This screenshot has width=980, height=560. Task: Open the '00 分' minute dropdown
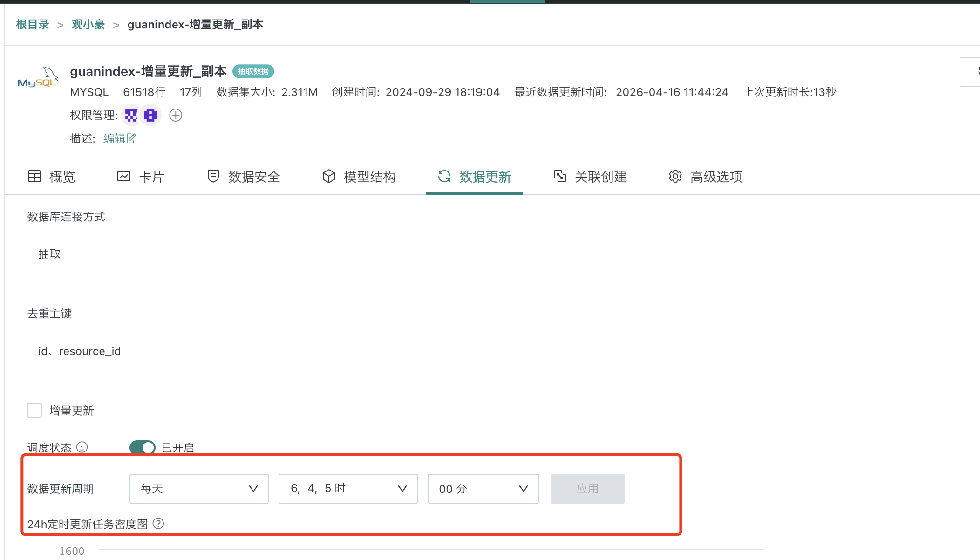(483, 489)
